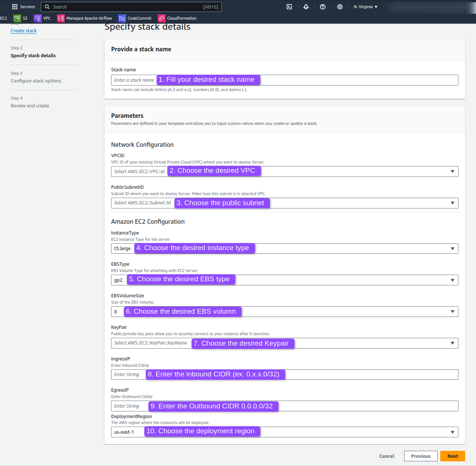
Task: Click the Cancel button
Action: point(387,456)
